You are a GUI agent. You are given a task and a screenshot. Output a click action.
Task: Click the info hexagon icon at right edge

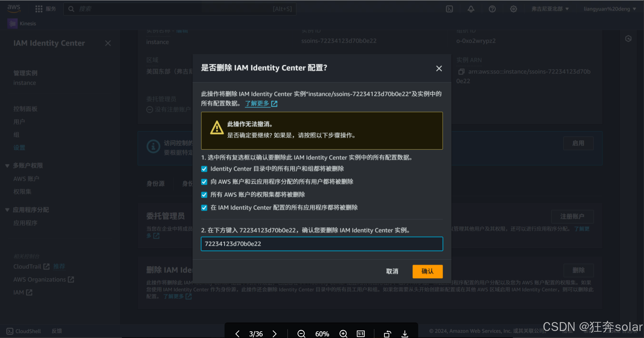[x=628, y=39]
